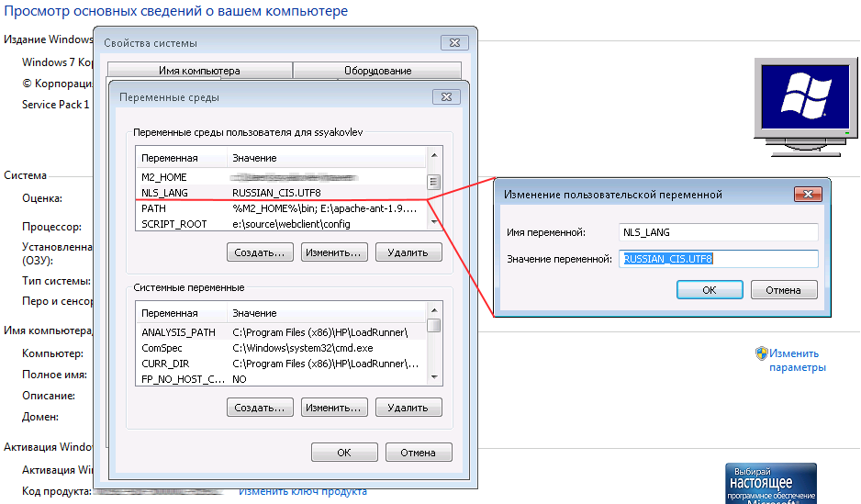Click Удалить under user variables

408,252
